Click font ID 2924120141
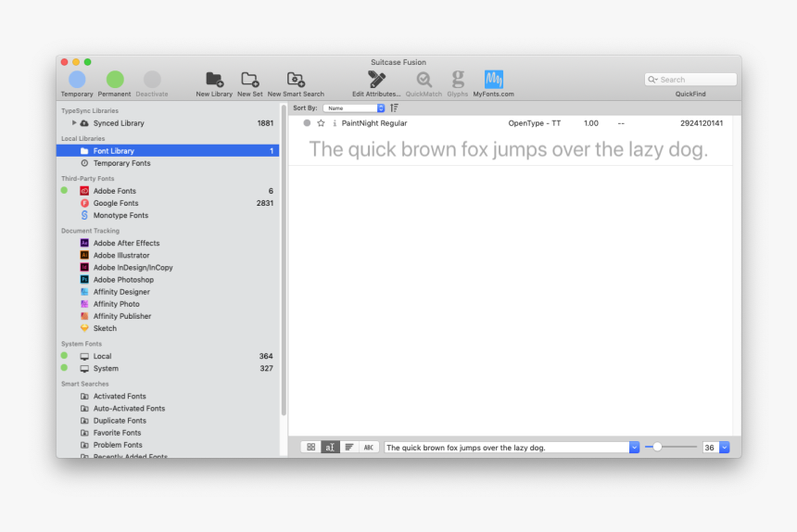 click(702, 123)
